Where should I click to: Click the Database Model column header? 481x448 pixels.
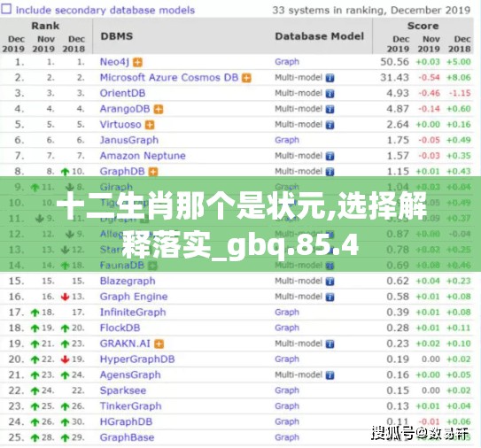(x=319, y=36)
